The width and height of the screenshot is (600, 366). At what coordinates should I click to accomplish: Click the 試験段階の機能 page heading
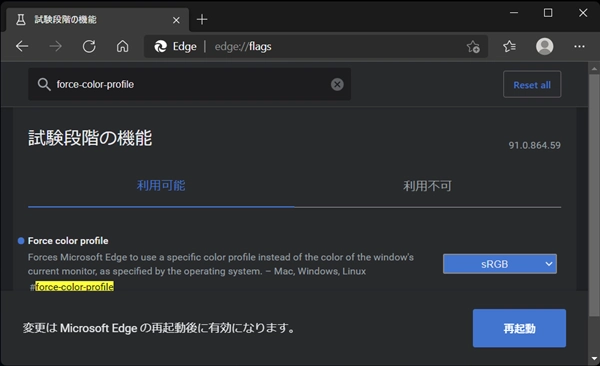click(90, 138)
